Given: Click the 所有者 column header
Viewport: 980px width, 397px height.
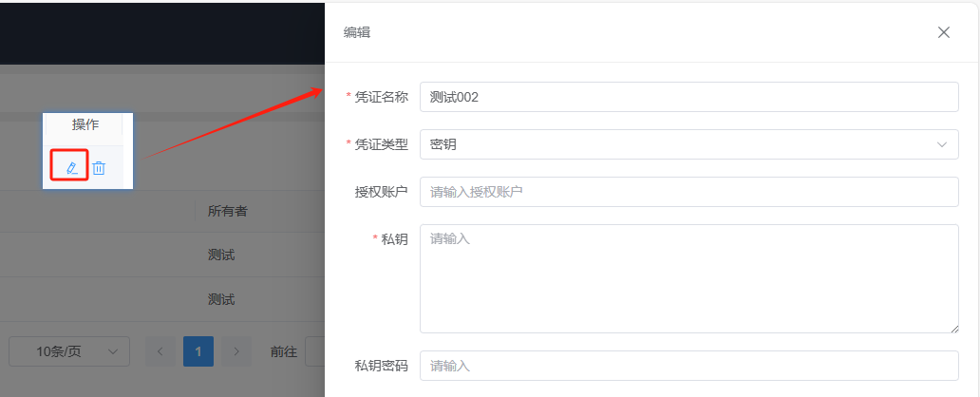Looking at the screenshot, I should coord(228,211).
